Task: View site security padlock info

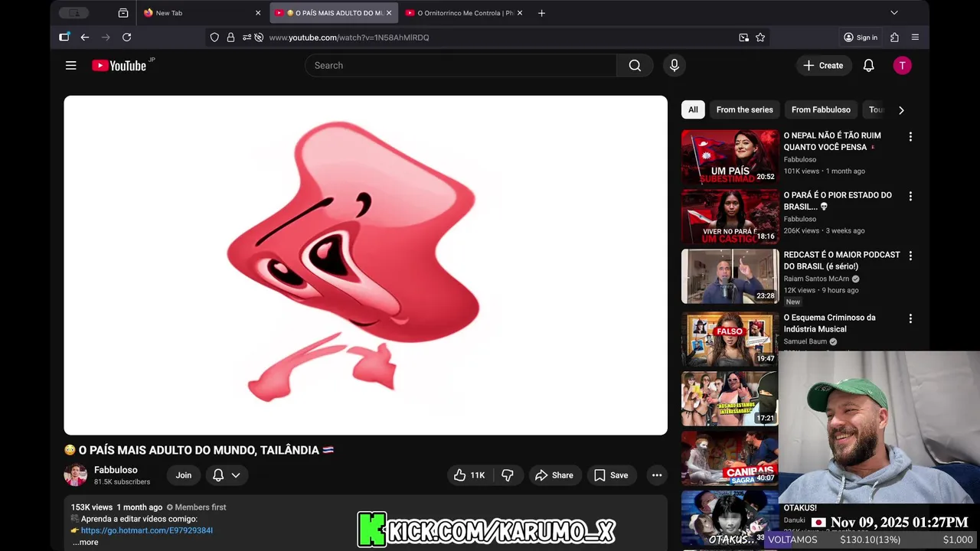Action: click(230, 37)
